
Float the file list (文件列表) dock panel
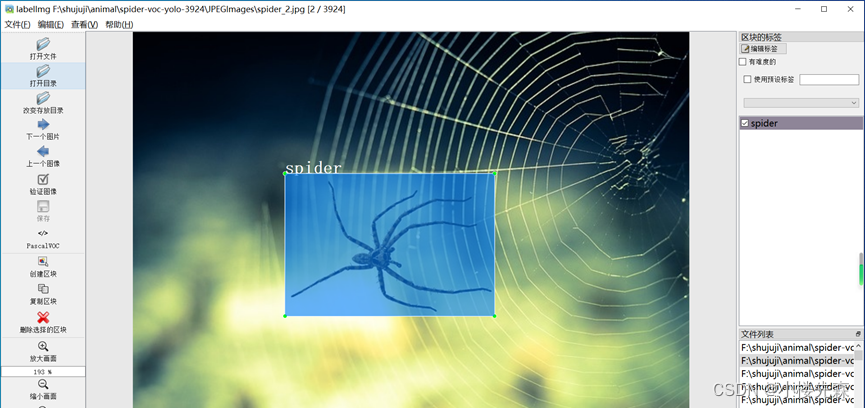(x=858, y=334)
